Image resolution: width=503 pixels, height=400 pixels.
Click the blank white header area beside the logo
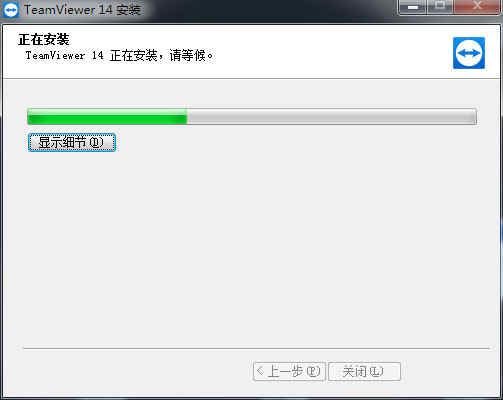[333, 52]
